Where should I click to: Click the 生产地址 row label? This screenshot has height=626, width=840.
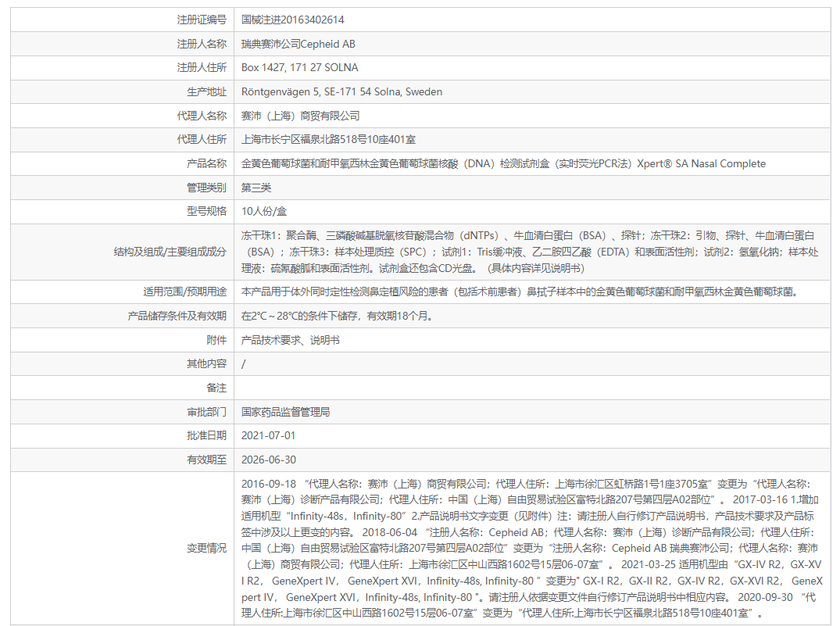206,91
